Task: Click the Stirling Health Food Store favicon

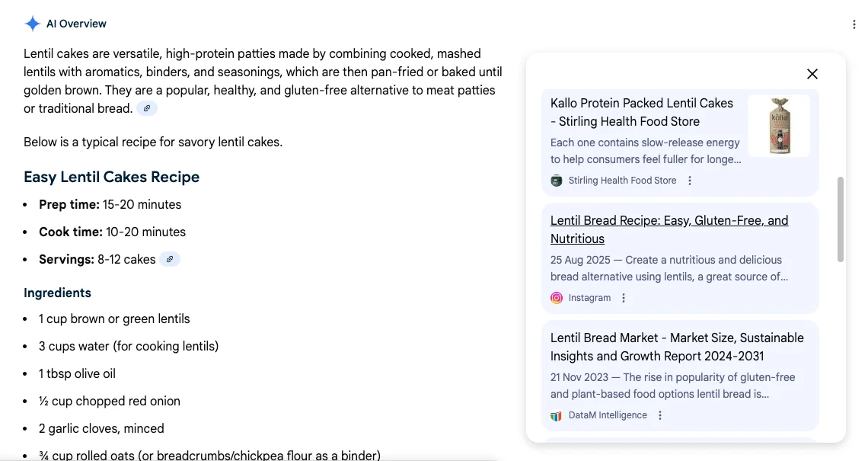Action: click(557, 181)
